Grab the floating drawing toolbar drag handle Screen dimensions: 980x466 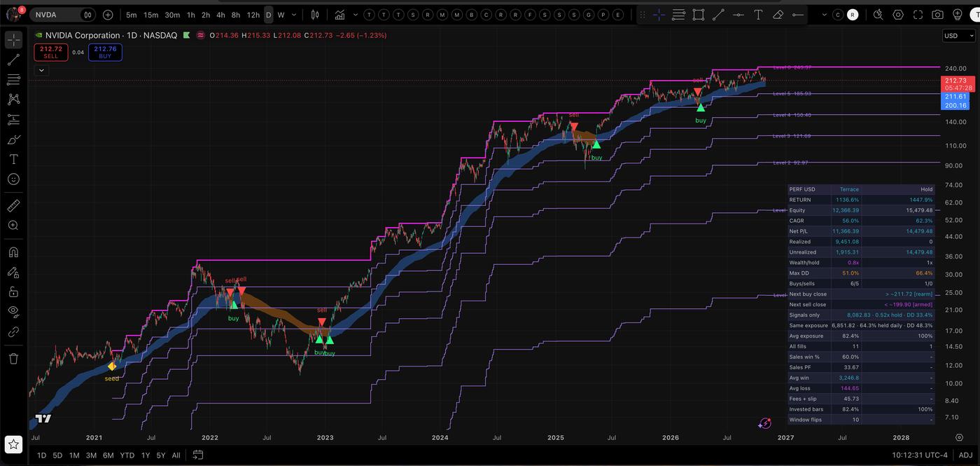[643, 15]
